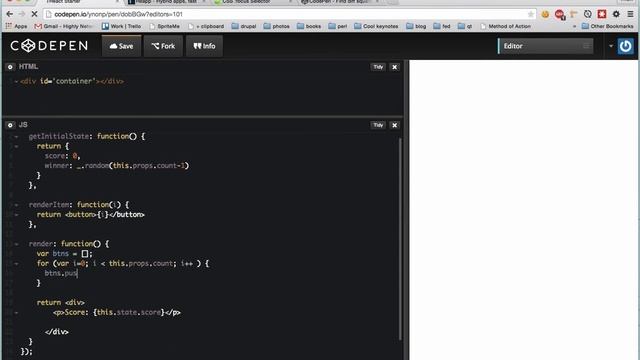The width and height of the screenshot is (640, 360).
Task: Open the blog bookmarks folder
Action: click(x=416, y=26)
